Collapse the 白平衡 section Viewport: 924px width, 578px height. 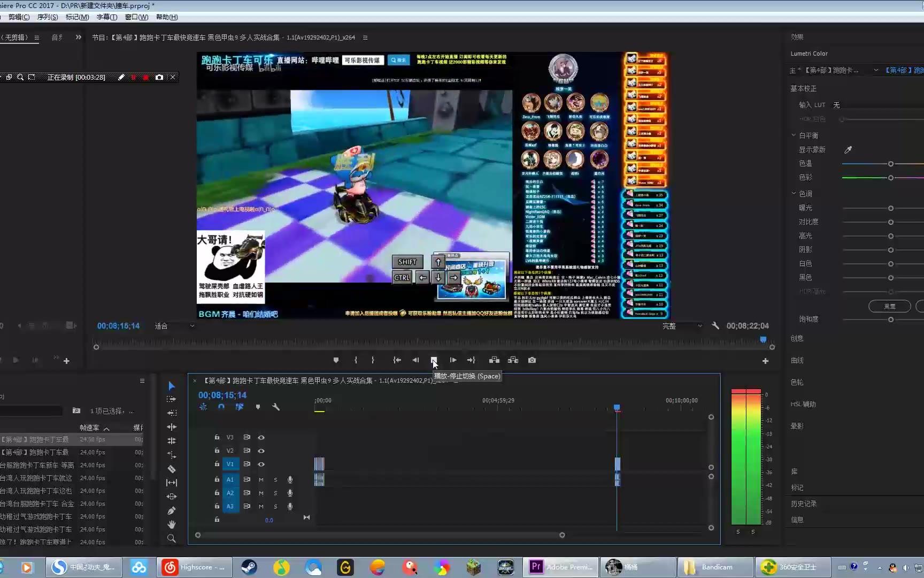(794, 135)
